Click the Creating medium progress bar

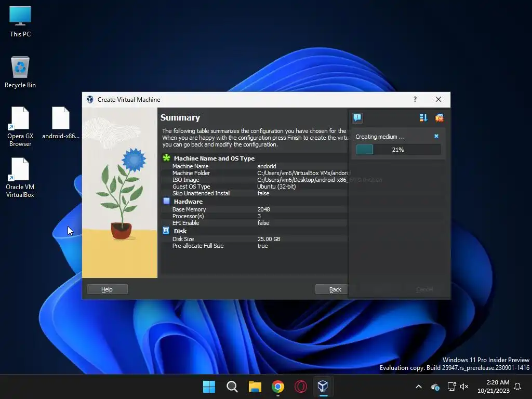click(398, 150)
